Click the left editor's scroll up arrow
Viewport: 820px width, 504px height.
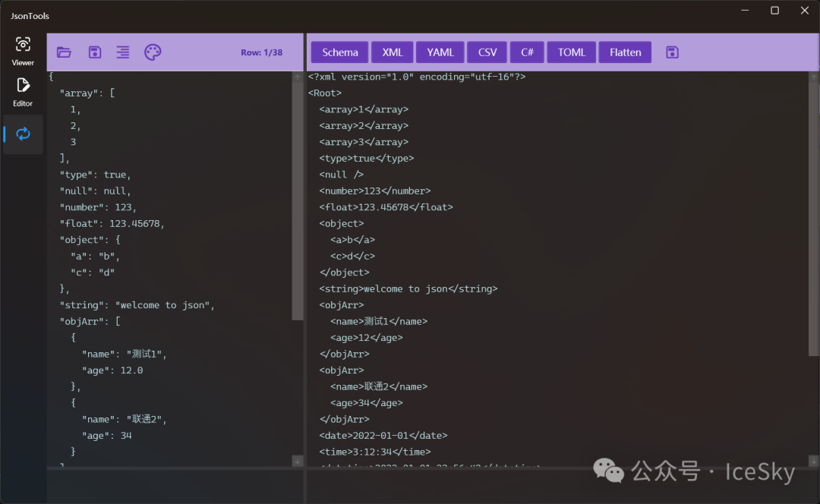[x=298, y=77]
